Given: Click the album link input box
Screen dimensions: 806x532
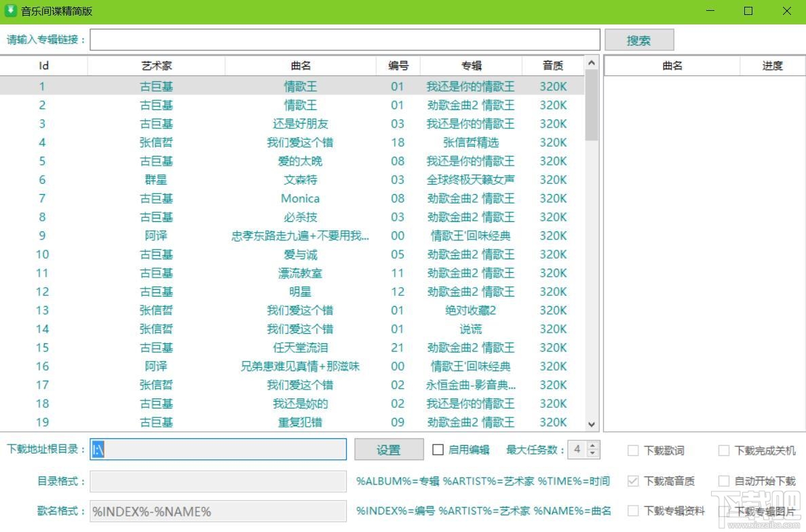Looking at the screenshot, I should pos(346,39).
